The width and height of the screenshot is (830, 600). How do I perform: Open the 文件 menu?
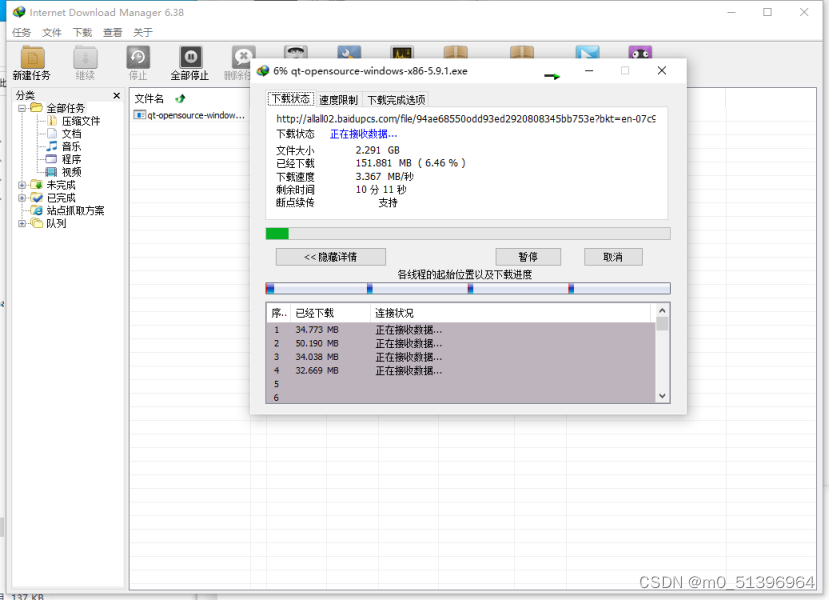coord(52,33)
